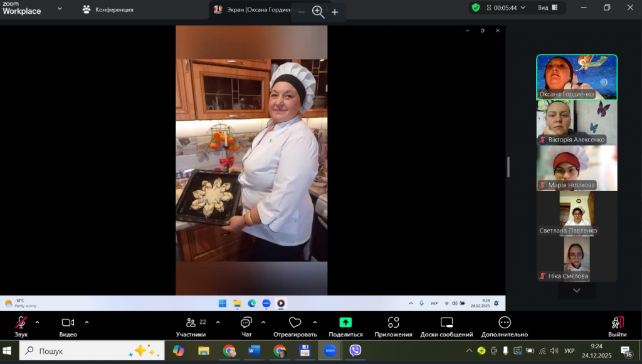Zoom in shared screen with plus button
The height and width of the screenshot is (364, 642).
[335, 12]
